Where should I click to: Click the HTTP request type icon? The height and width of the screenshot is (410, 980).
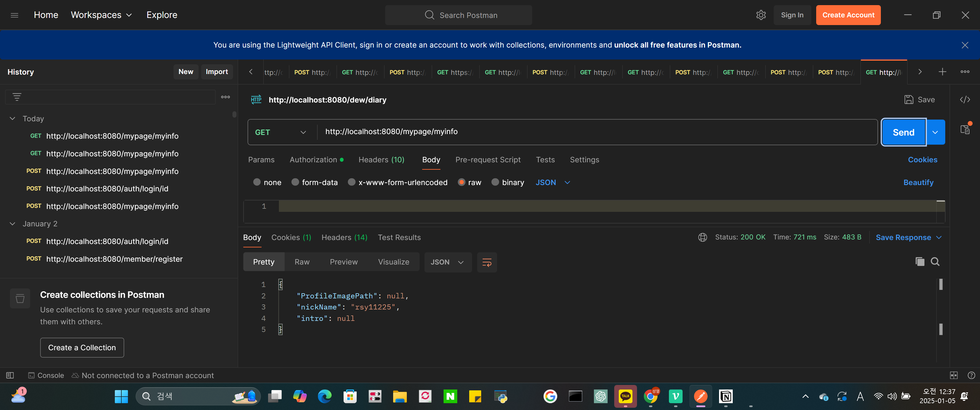click(256, 100)
